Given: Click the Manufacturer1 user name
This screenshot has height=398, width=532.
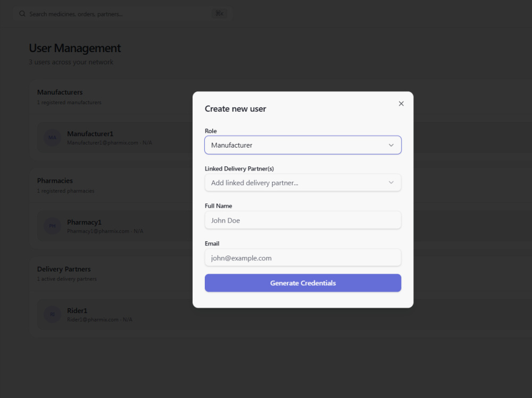Looking at the screenshot, I should coord(90,134).
